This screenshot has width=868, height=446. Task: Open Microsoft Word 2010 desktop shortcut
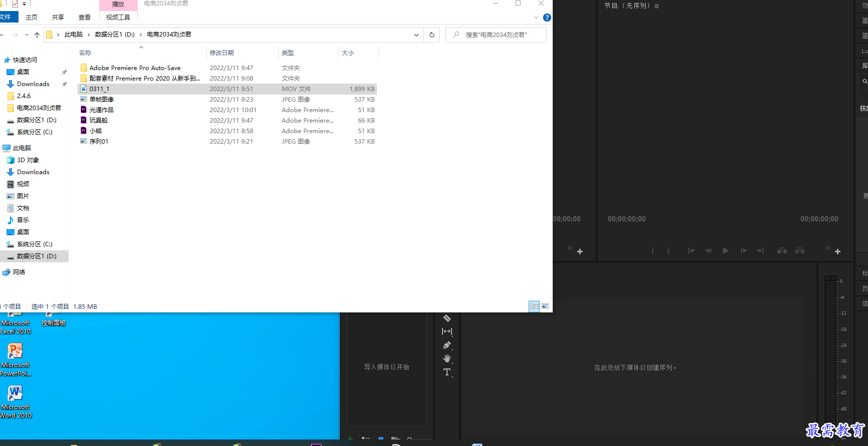15,402
